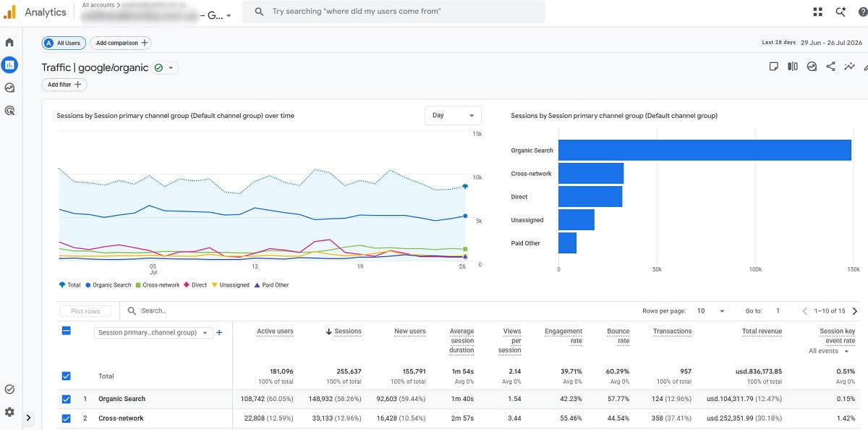The width and height of the screenshot is (868, 430).
Task: Click the Add comparison button
Action: pyautogui.click(x=121, y=43)
